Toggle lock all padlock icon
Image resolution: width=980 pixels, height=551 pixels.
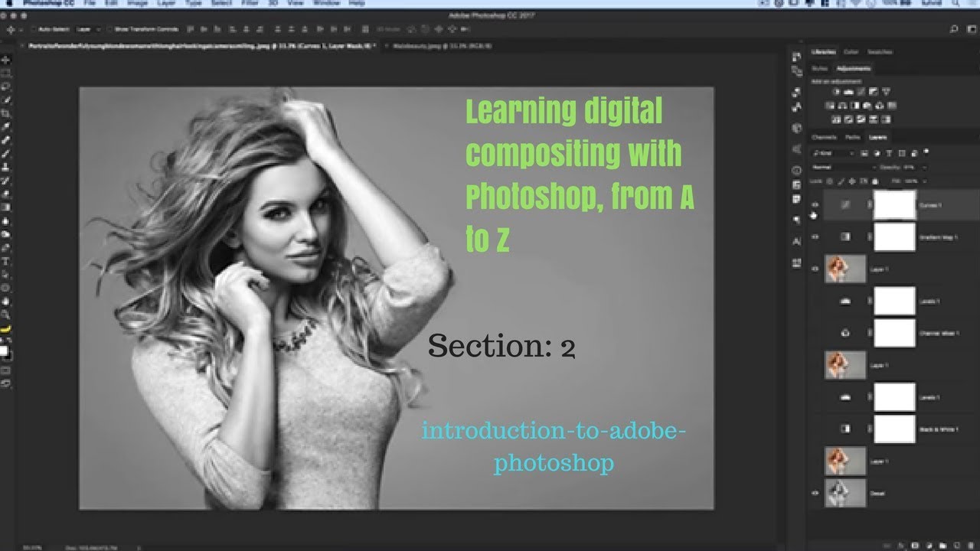tap(875, 181)
